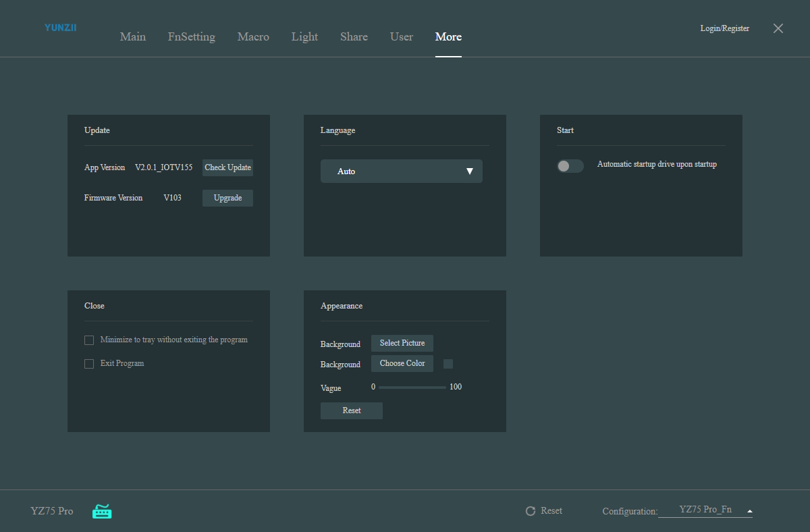The height and width of the screenshot is (532, 810).
Task: Go to the Macro tab
Action: pos(253,36)
